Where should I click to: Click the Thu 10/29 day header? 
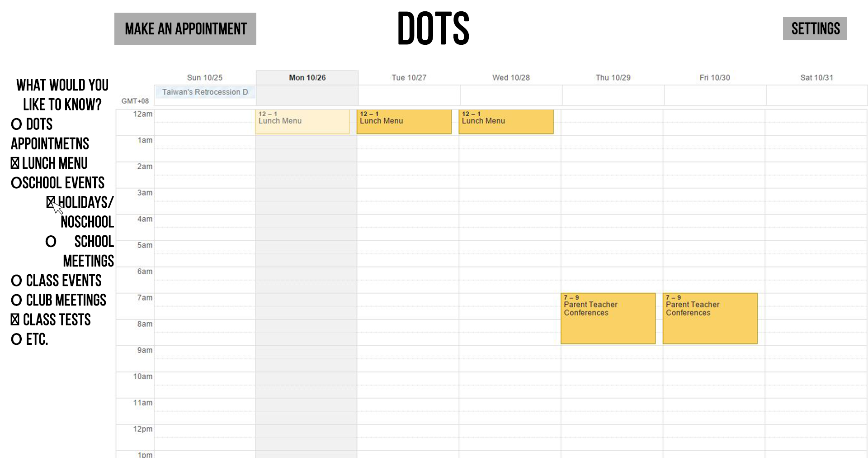(613, 78)
